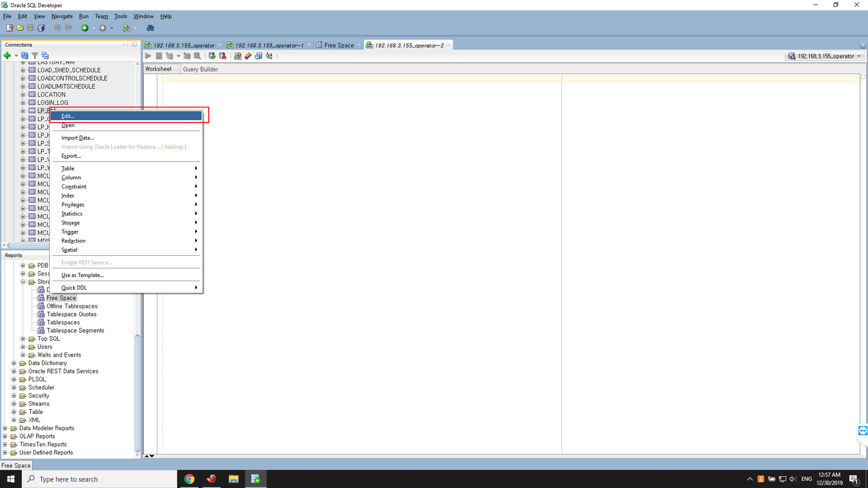Image resolution: width=868 pixels, height=488 pixels.
Task: Click the Explain Plan icon
Action: (170, 56)
